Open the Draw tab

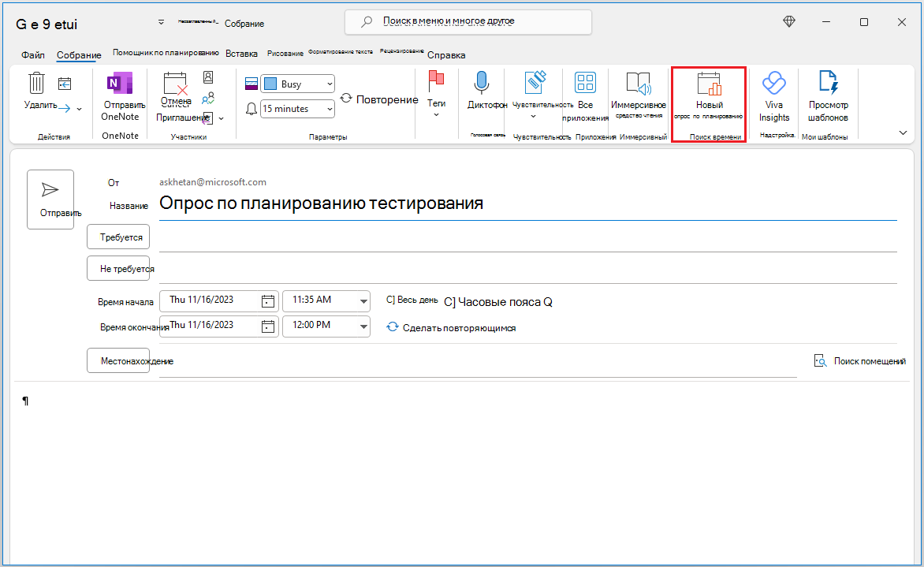point(285,53)
